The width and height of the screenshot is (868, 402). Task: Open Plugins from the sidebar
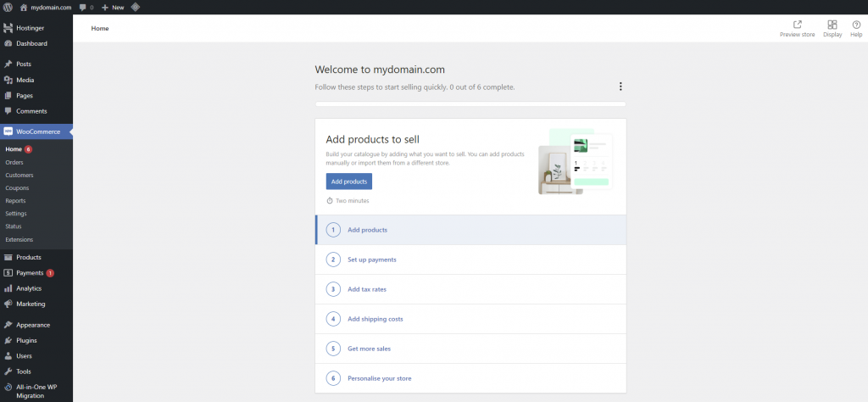point(26,340)
